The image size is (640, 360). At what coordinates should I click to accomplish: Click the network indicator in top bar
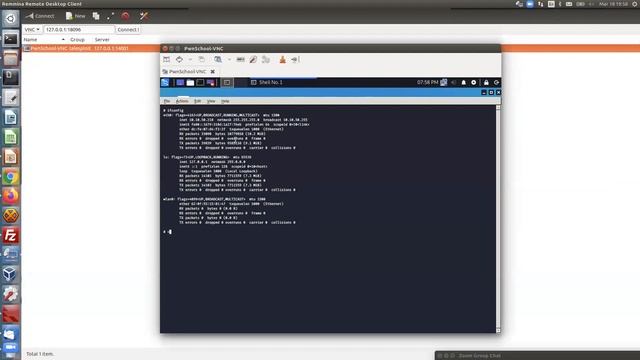[540, 4]
